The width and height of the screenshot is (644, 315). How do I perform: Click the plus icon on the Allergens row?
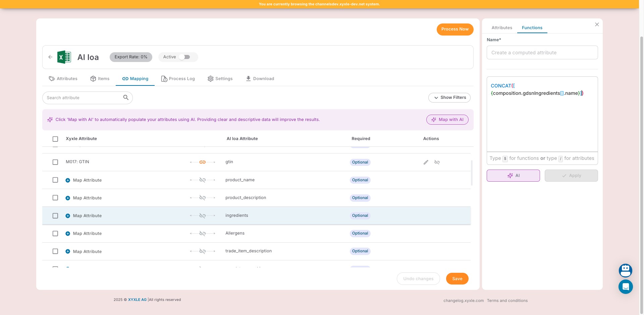68,233
